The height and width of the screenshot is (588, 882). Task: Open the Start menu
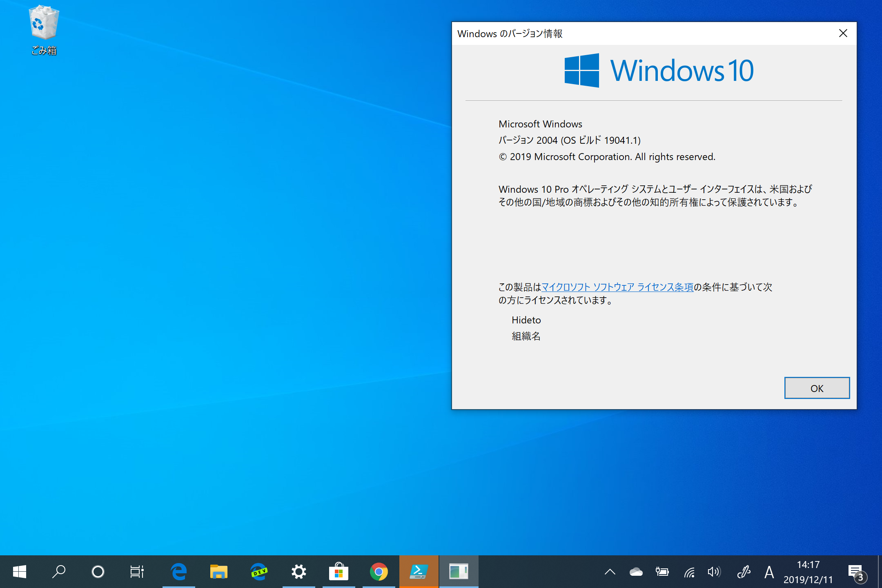(x=20, y=572)
